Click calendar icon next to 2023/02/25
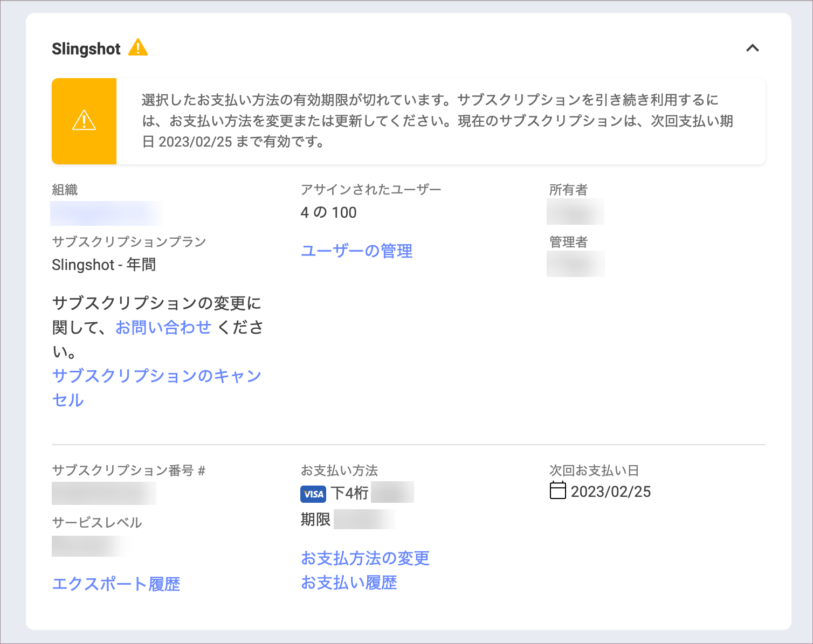The height and width of the screenshot is (644, 813). (557, 490)
